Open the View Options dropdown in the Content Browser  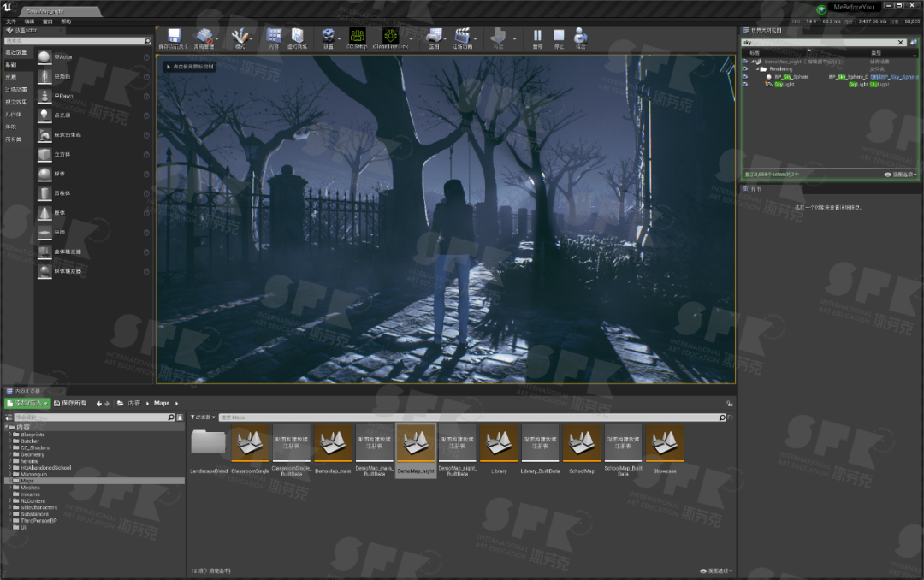pyautogui.click(x=716, y=571)
